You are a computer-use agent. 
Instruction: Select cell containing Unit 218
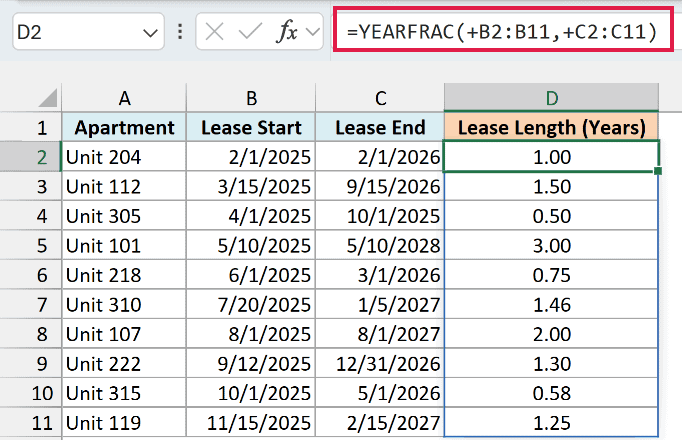(124, 275)
